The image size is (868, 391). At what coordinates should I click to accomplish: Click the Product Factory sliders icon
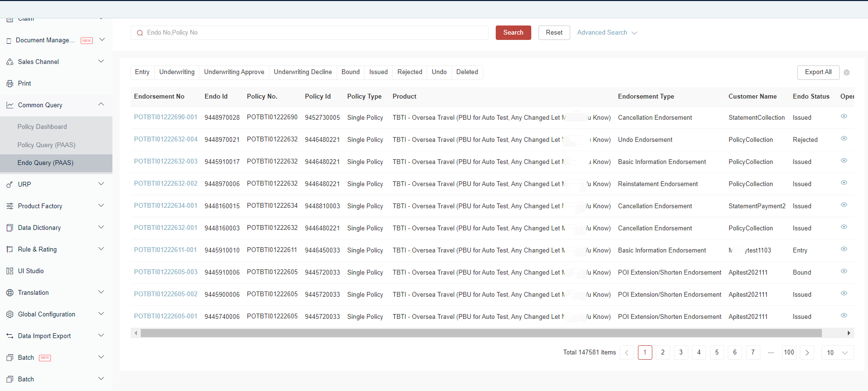pyautogui.click(x=10, y=206)
